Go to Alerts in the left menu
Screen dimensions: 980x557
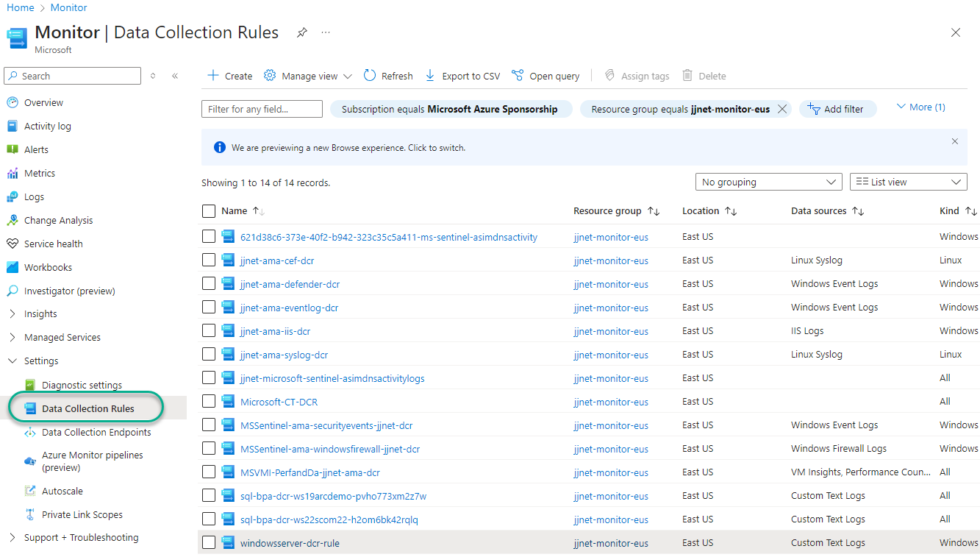(36, 150)
